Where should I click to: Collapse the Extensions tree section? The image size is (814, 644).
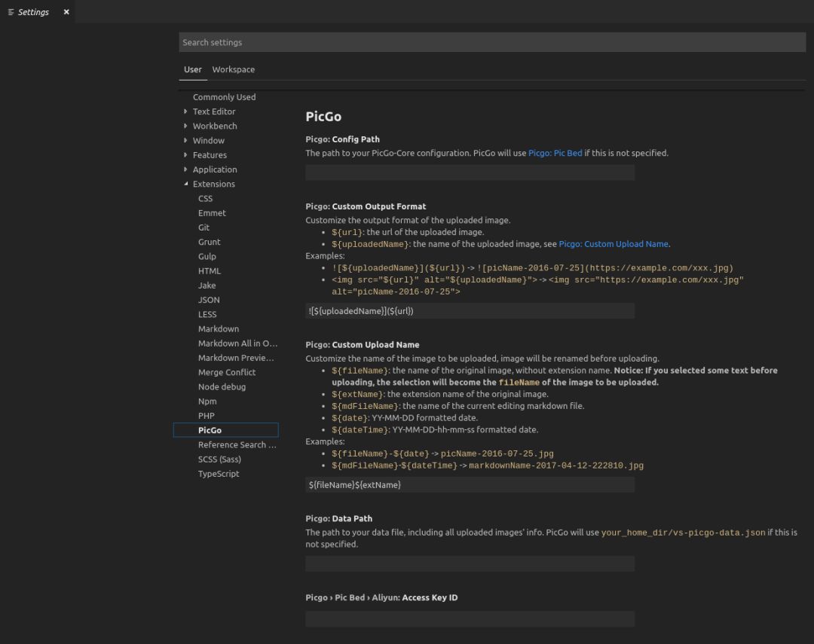pyautogui.click(x=186, y=184)
